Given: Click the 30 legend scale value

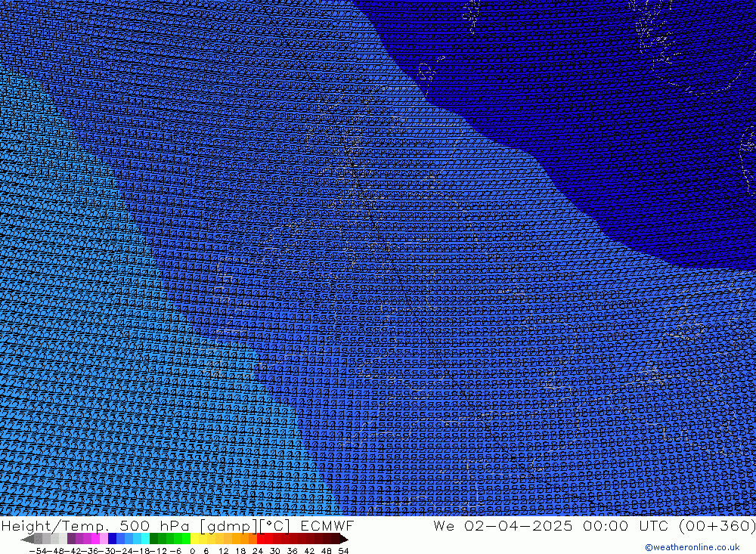Looking at the screenshot, I should (x=275, y=551).
